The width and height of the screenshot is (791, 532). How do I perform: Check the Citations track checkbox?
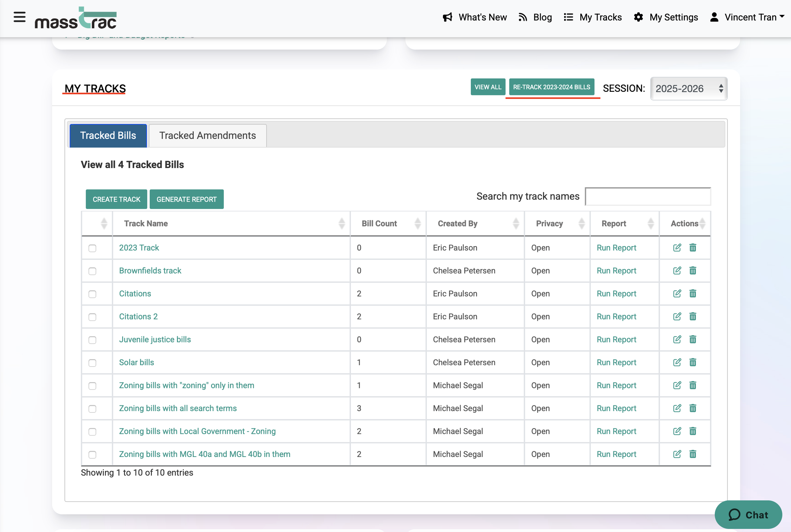(x=92, y=294)
